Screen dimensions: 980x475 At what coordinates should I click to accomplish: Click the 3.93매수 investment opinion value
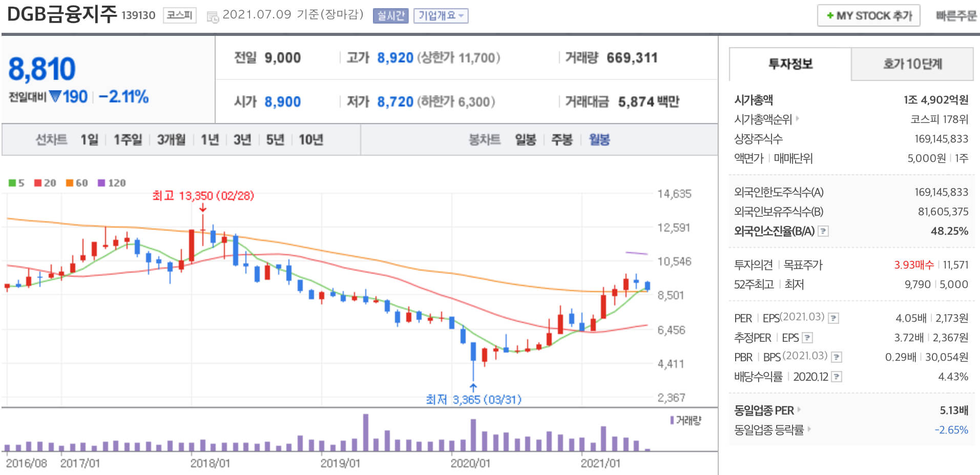coord(914,265)
